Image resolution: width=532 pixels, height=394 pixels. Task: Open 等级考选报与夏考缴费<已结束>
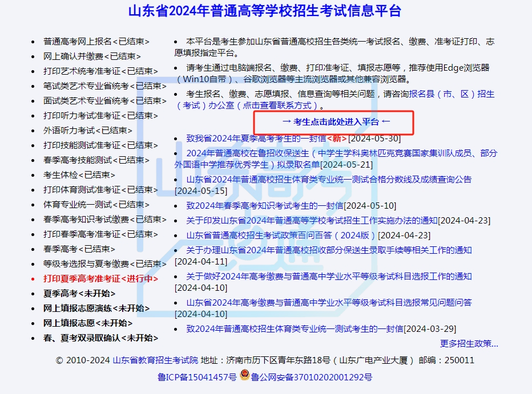(x=105, y=264)
